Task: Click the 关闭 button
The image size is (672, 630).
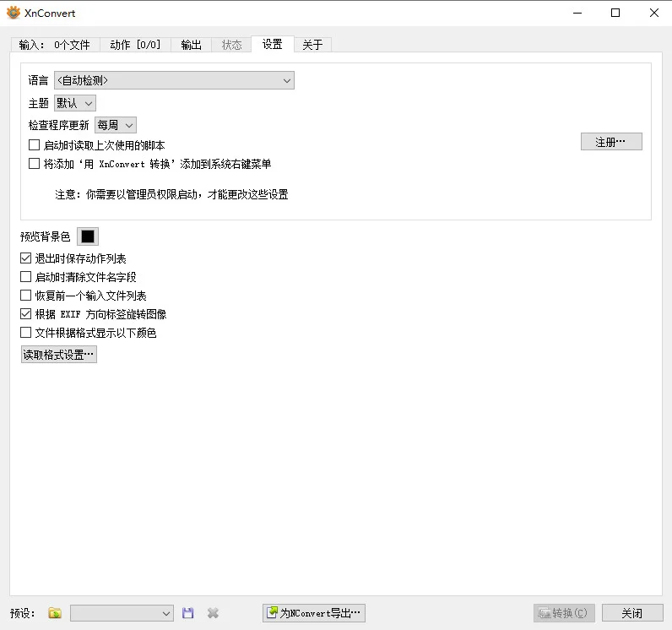Action: tap(632, 613)
